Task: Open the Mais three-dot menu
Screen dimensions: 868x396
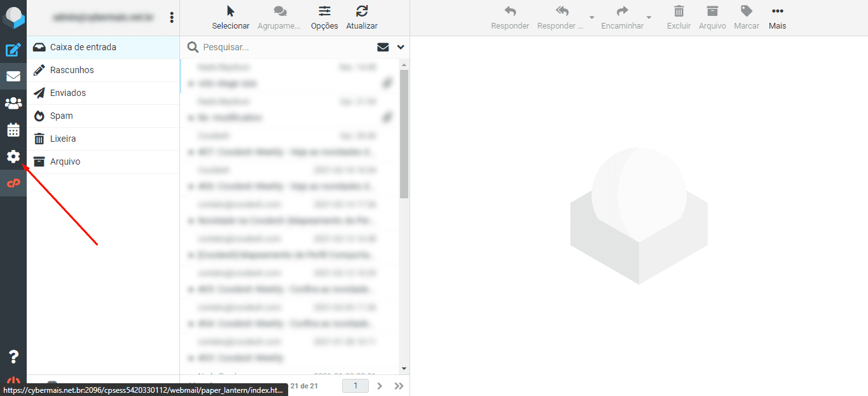Action: 777,18
